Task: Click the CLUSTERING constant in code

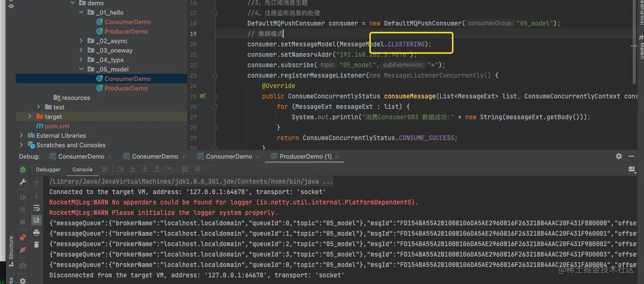Action: [x=406, y=44]
